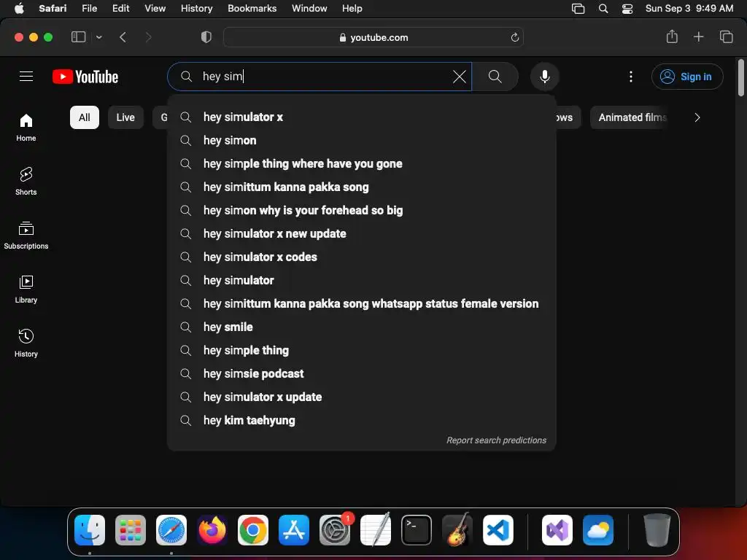Start voice search with the microphone
747x560 pixels.
pyautogui.click(x=544, y=76)
